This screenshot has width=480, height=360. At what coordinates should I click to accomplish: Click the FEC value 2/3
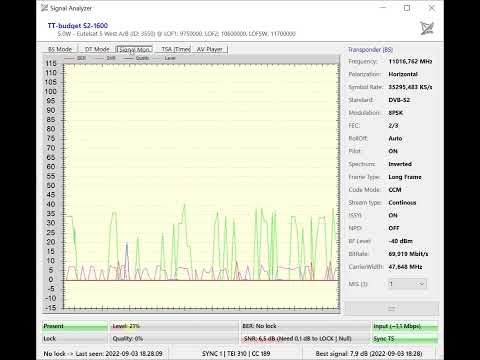(x=393, y=126)
